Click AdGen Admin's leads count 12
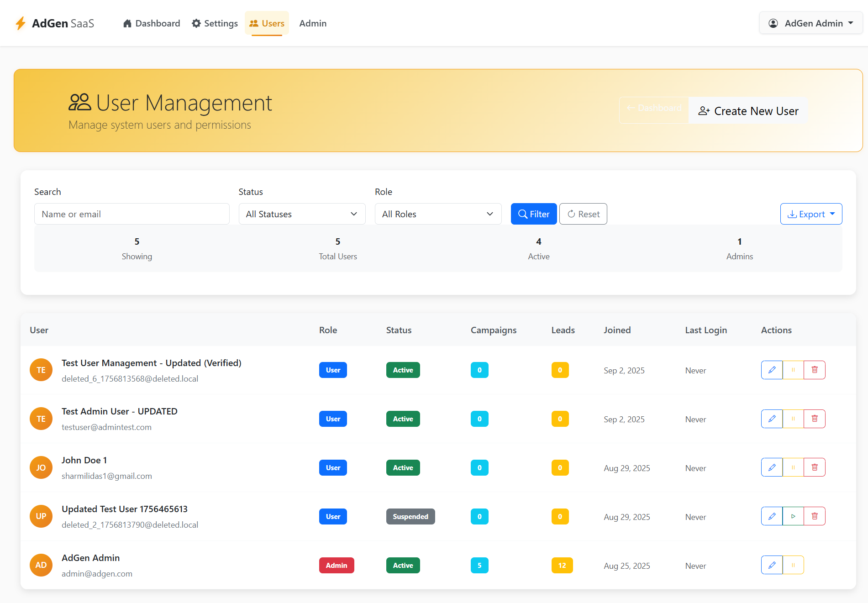Viewport: 868px width, 603px height. [562, 565]
